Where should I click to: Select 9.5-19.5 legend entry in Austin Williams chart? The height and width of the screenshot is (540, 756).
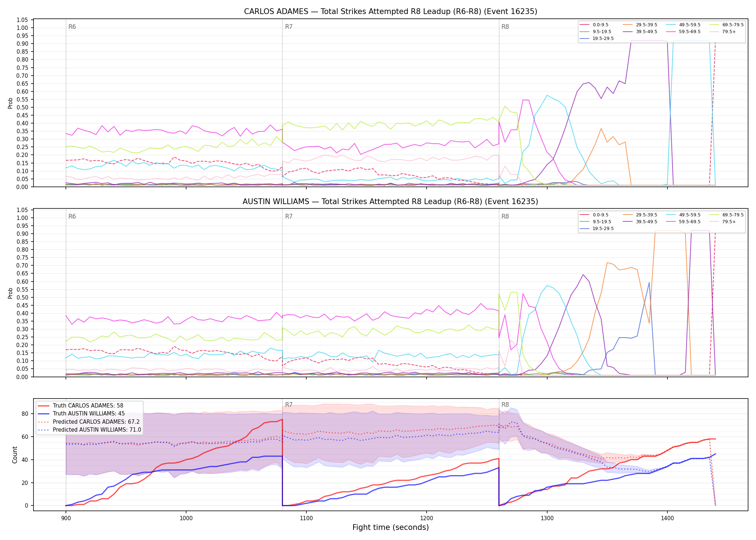[x=595, y=222]
